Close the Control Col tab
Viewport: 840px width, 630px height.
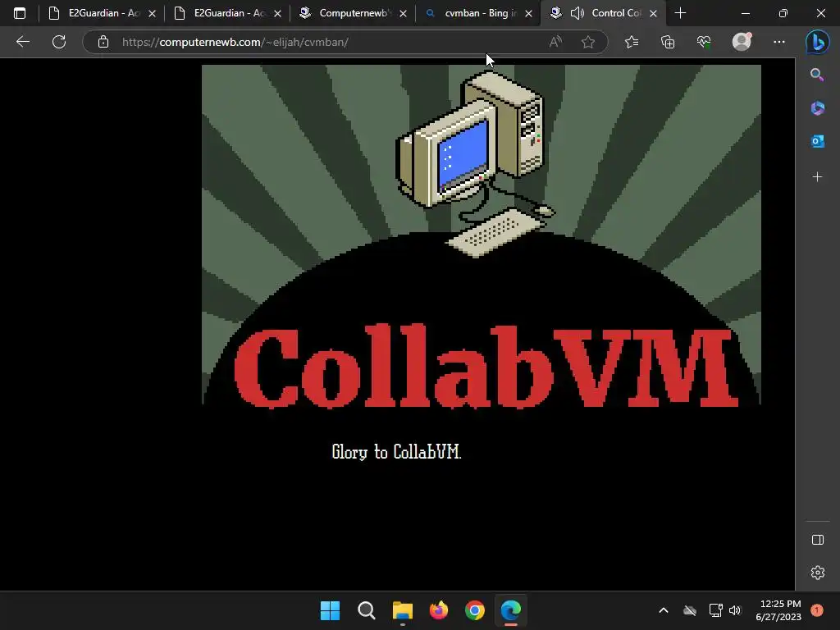pos(654,13)
